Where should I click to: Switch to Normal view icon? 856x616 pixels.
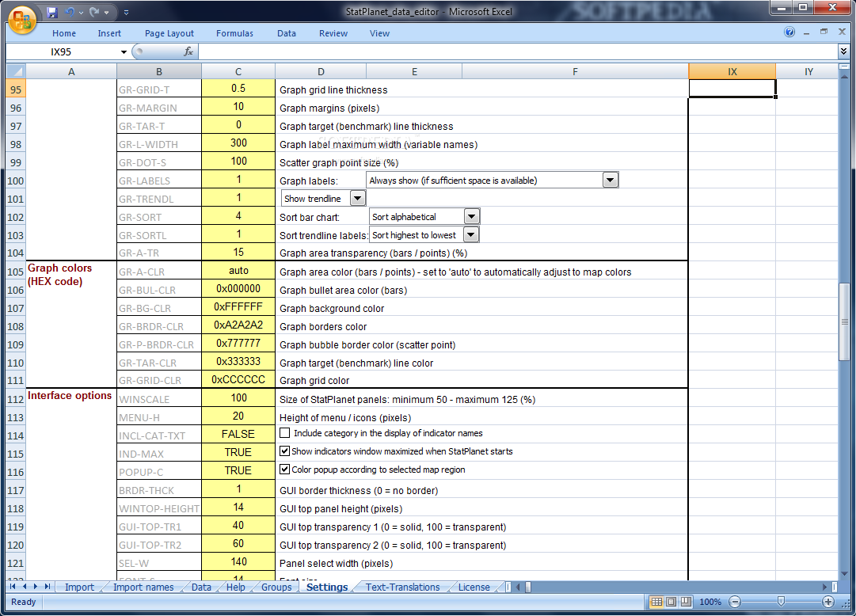(656, 601)
